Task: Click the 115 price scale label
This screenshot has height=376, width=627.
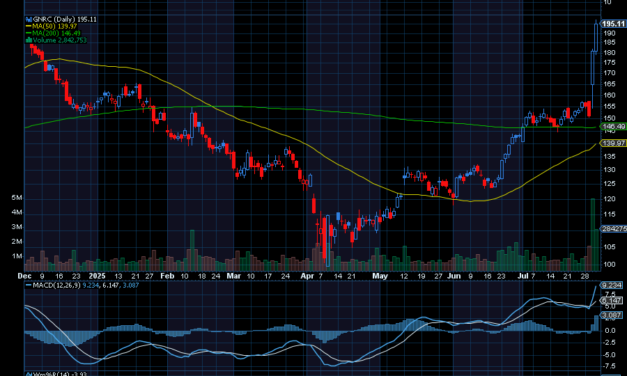Action: [x=609, y=214]
